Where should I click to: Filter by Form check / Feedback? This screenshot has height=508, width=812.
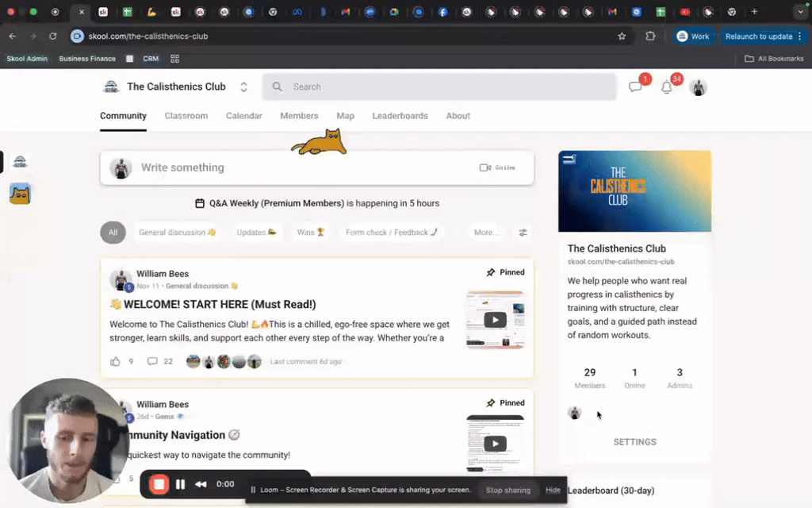pos(392,233)
